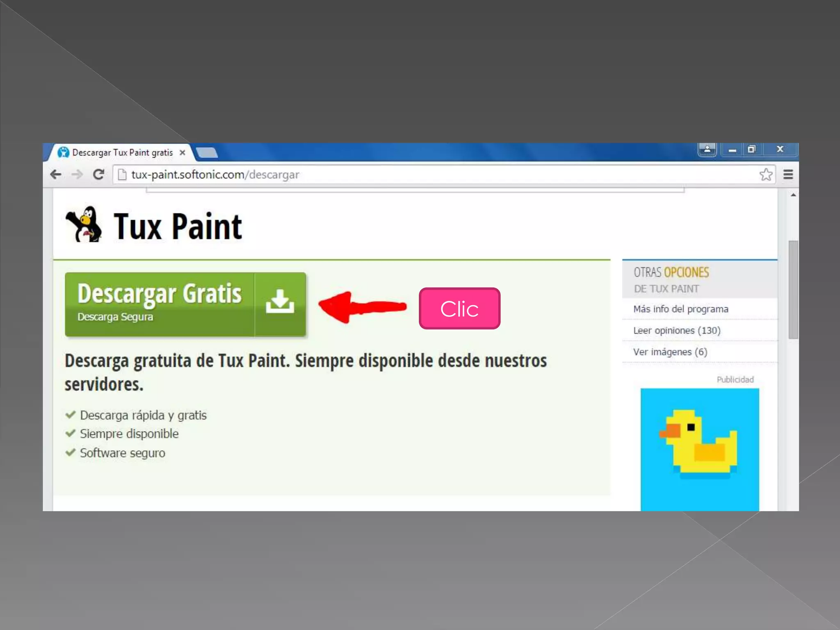840x630 pixels.
Task: Click the pixel duck advertisement
Action: (700, 449)
